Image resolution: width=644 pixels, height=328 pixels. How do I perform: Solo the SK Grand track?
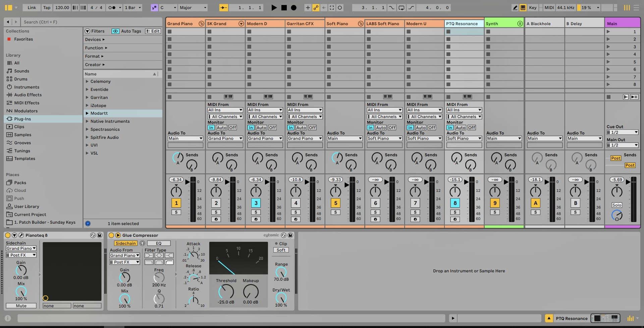[x=216, y=212]
